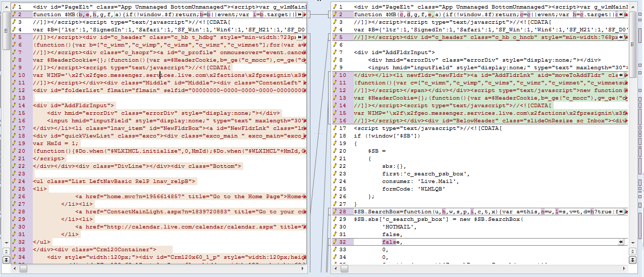This screenshot has width=644, height=277.
Task: Click the pencil icon on right pane line 10
Action: pyautogui.click(x=335, y=75)
